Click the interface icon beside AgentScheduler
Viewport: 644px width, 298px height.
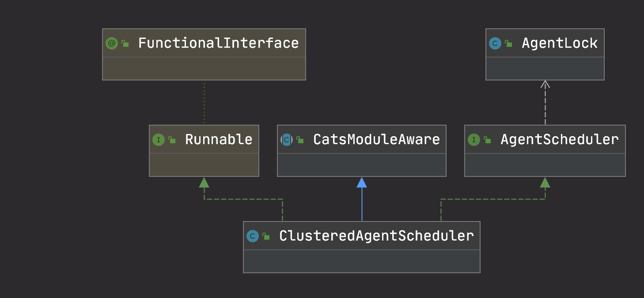474,140
